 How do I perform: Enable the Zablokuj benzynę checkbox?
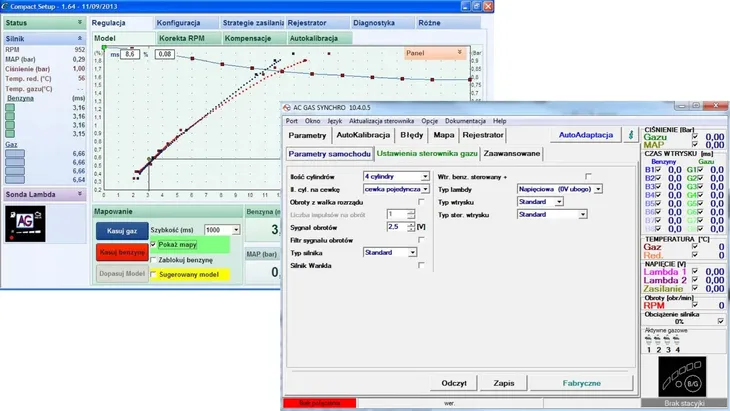(153, 259)
